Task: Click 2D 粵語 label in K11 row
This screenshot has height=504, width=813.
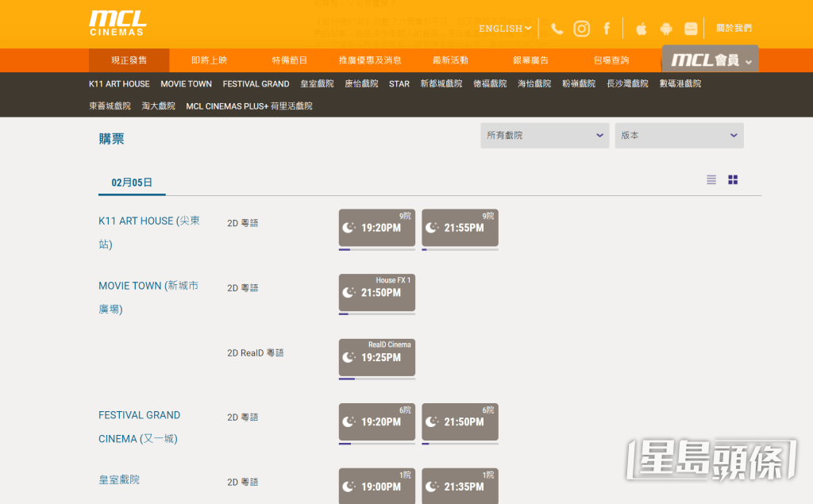Action: click(x=243, y=223)
